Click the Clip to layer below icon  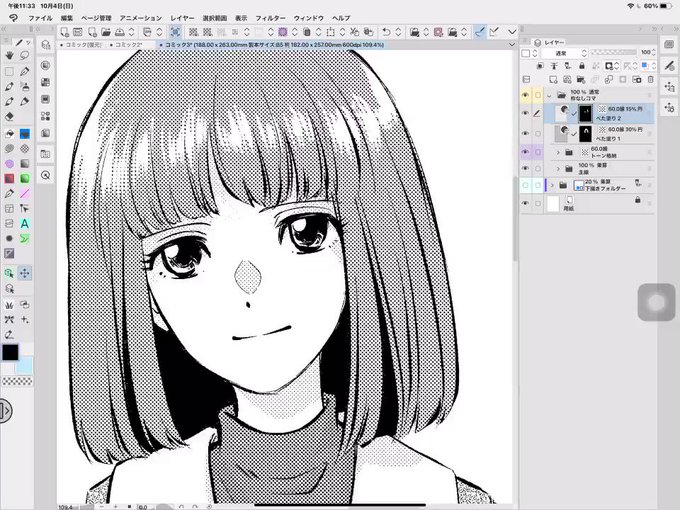pos(540,66)
